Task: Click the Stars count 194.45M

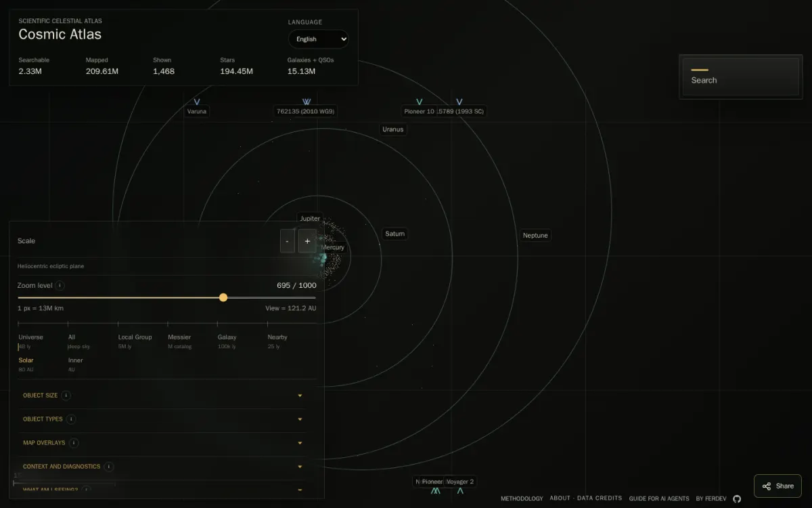Action: click(x=237, y=71)
